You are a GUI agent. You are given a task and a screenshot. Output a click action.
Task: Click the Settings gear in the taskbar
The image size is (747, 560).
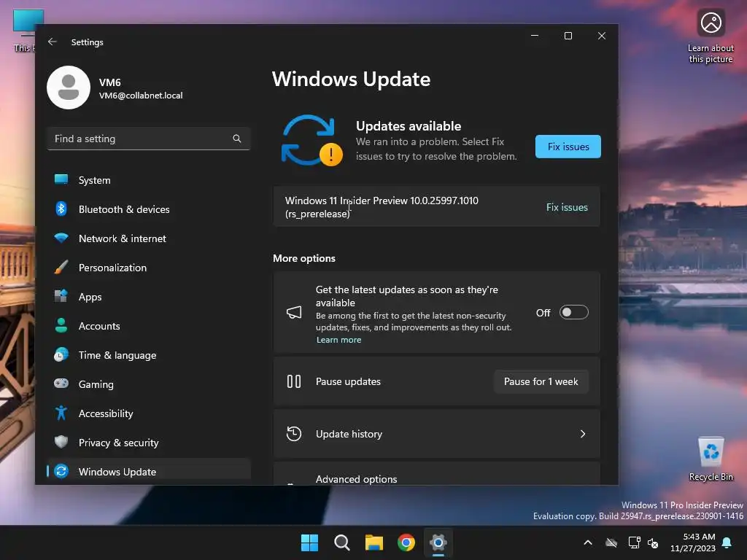438,542
